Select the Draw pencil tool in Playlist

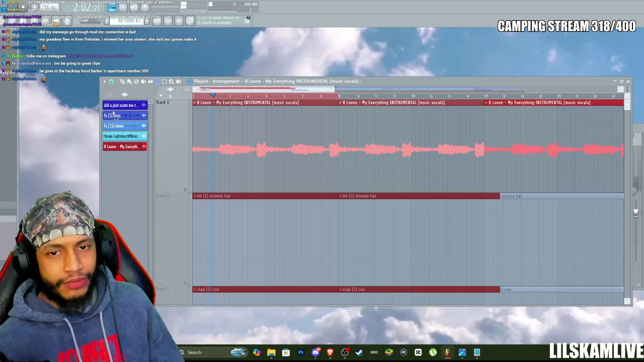(x=122, y=81)
